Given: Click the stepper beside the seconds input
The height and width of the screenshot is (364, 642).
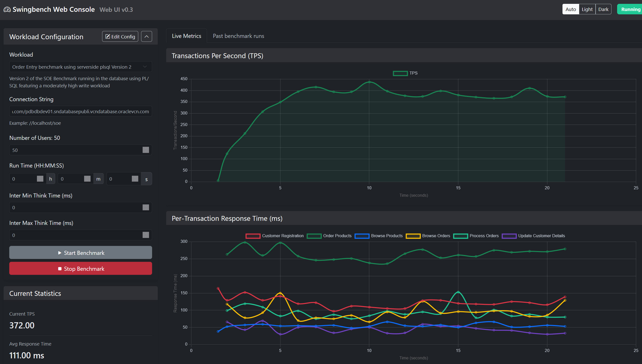Looking at the screenshot, I should pos(135,179).
